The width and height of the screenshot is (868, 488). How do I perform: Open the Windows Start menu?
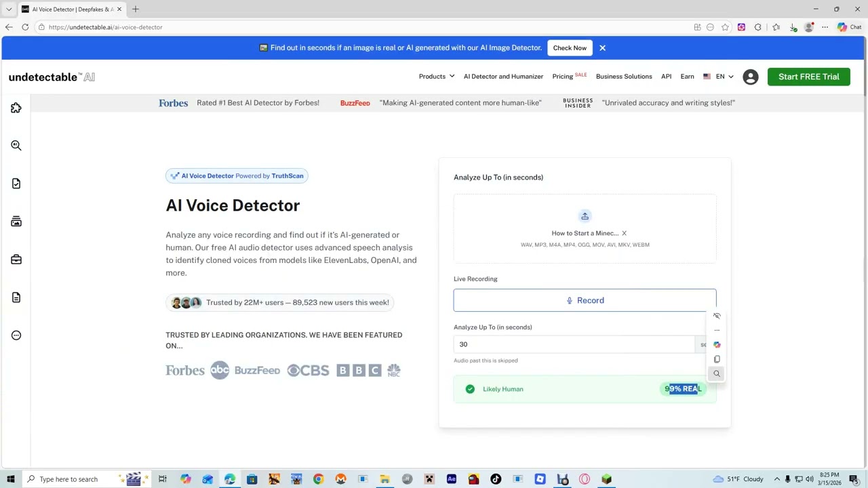(x=10, y=479)
